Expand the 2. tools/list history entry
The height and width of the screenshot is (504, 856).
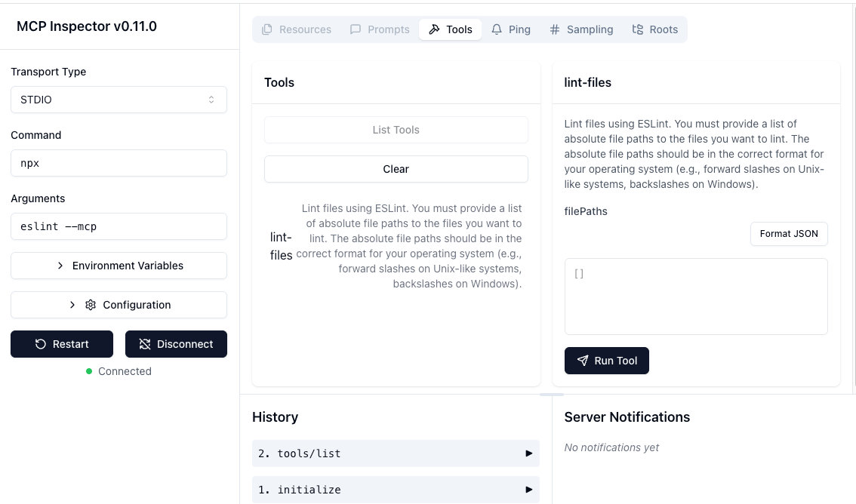click(396, 453)
